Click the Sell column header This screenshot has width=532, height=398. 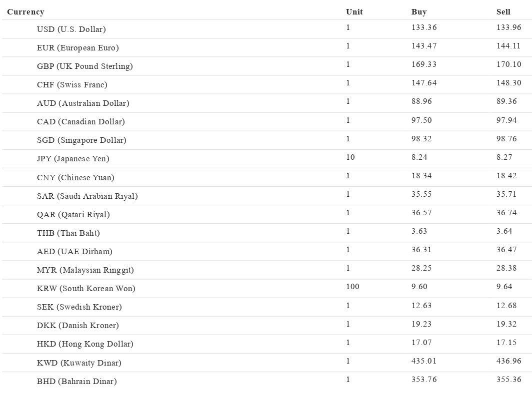503,12
